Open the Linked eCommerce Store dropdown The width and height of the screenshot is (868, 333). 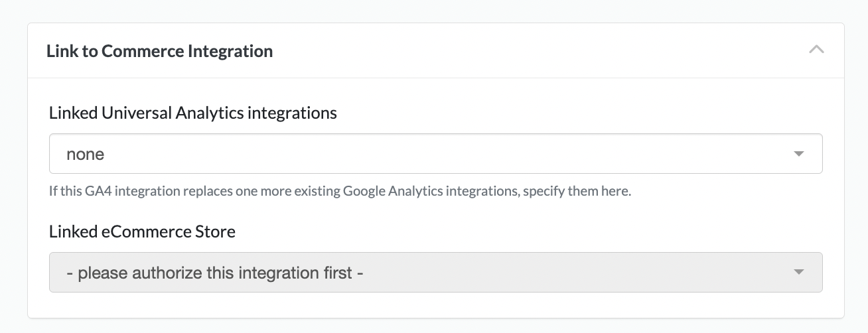435,272
